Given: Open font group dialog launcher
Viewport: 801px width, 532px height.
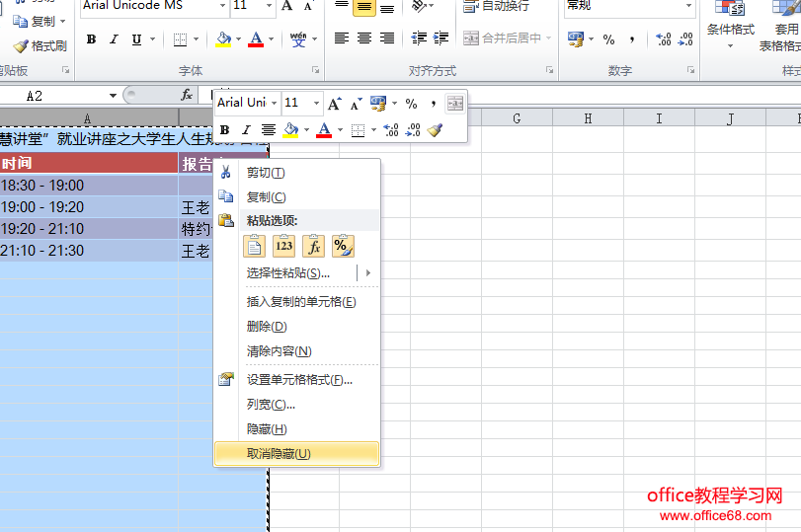Looking at the screenshot, I should click(316, 70).
